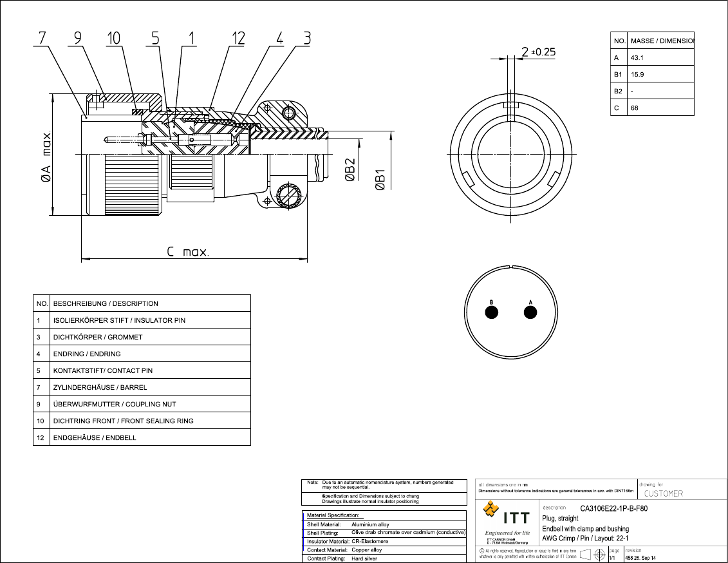
Task: Select callout number 12 above the connector drawing
Action: click(x=239, y=38)
